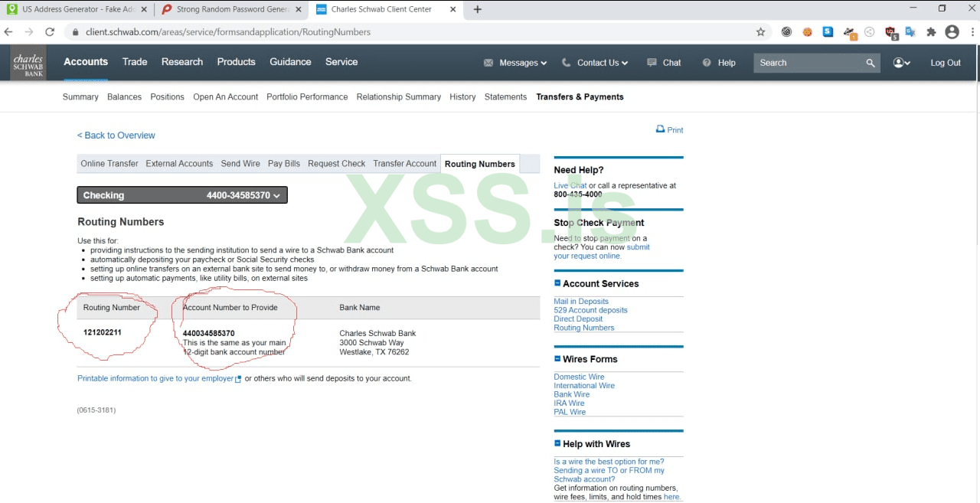Click the search magnifier icon
The image size is (980, 503).
pos(871,63)
